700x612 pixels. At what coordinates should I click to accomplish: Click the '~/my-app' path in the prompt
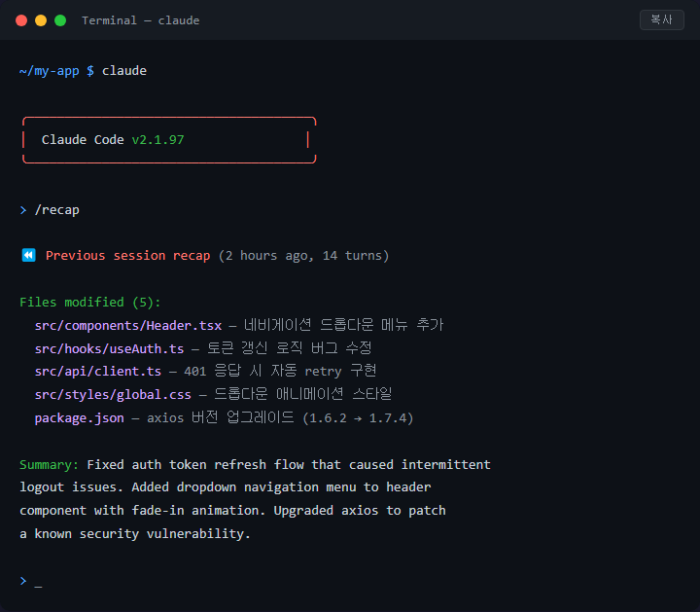[x=50, y=71]
